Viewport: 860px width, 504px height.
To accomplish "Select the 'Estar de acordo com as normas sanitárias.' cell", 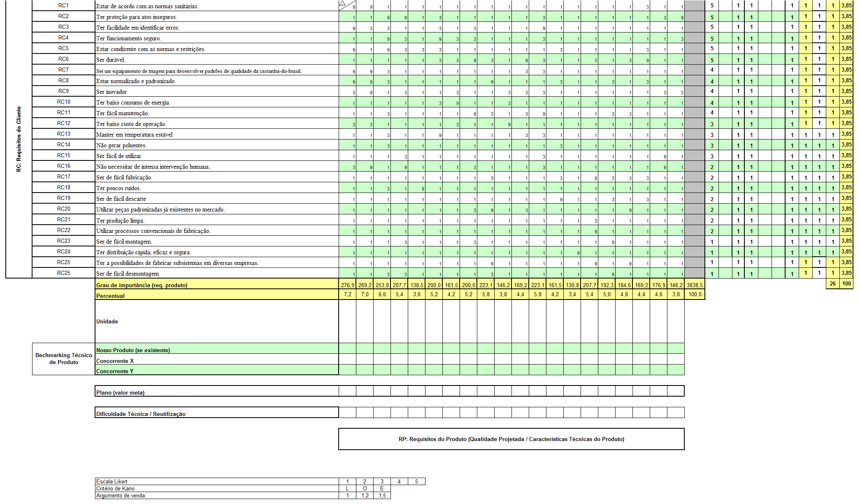I will (x=217, y=6).
